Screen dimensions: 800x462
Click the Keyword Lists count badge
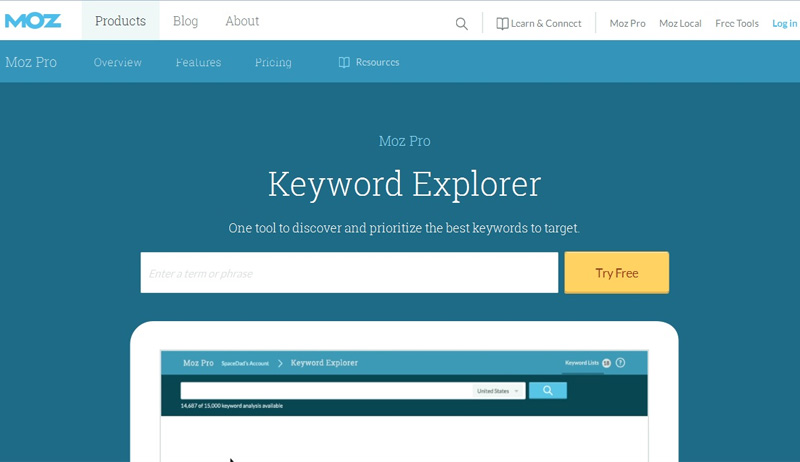click(x=606, y=362)
